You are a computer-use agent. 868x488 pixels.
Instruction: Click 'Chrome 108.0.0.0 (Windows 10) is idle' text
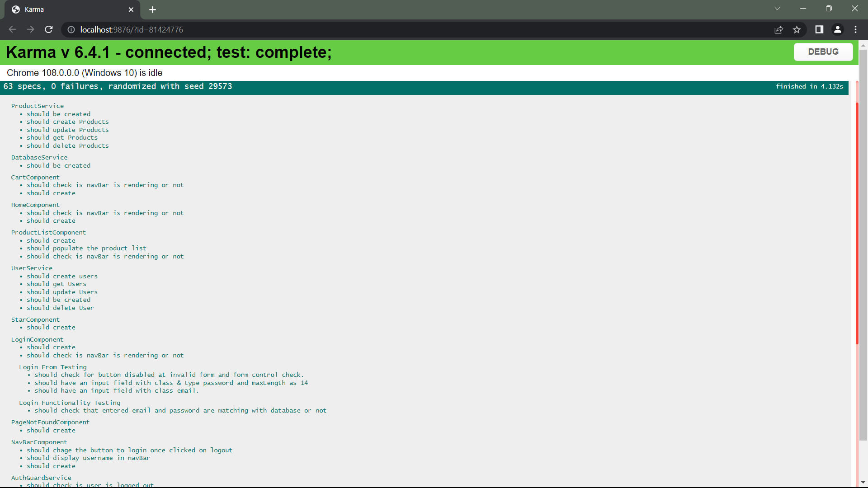pos(85,73)
